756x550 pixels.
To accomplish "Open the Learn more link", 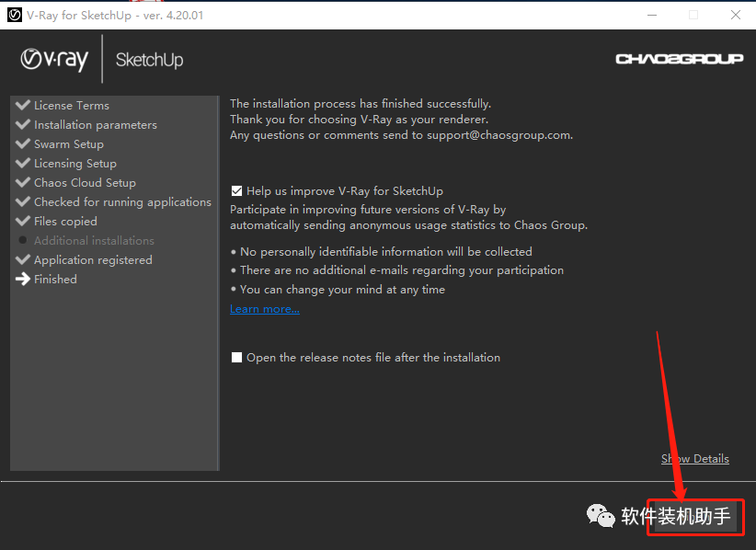I will coord(265,308).
